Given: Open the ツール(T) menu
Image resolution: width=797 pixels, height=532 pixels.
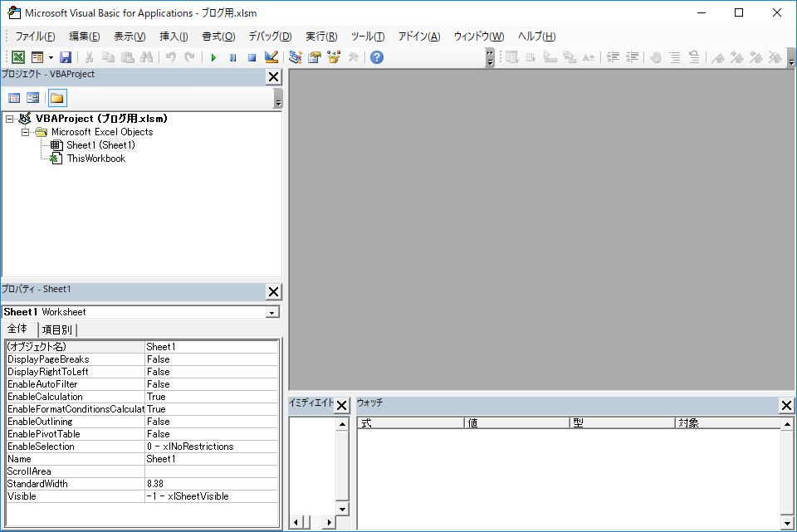Looking at the screenshot, I should click(368, 37).
